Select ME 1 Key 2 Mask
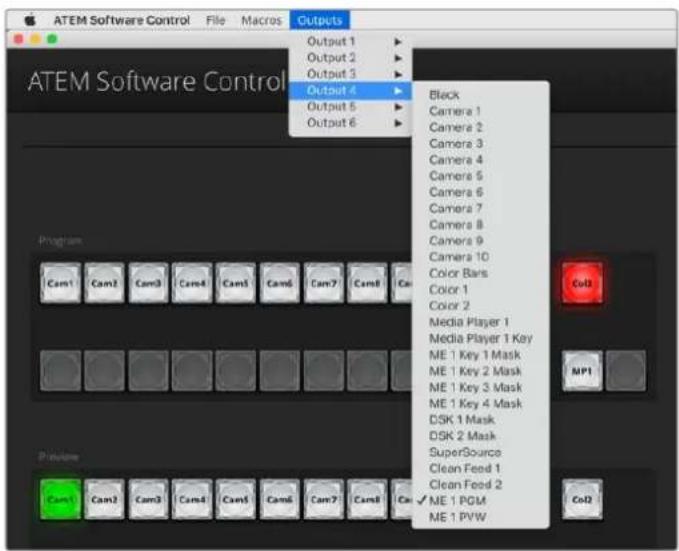679x551 pixels. [x=481, y=371]
